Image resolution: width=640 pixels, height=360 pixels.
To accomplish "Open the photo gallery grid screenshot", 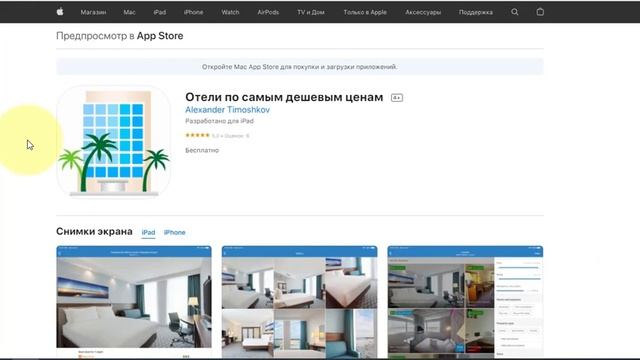I will point(299,302).
